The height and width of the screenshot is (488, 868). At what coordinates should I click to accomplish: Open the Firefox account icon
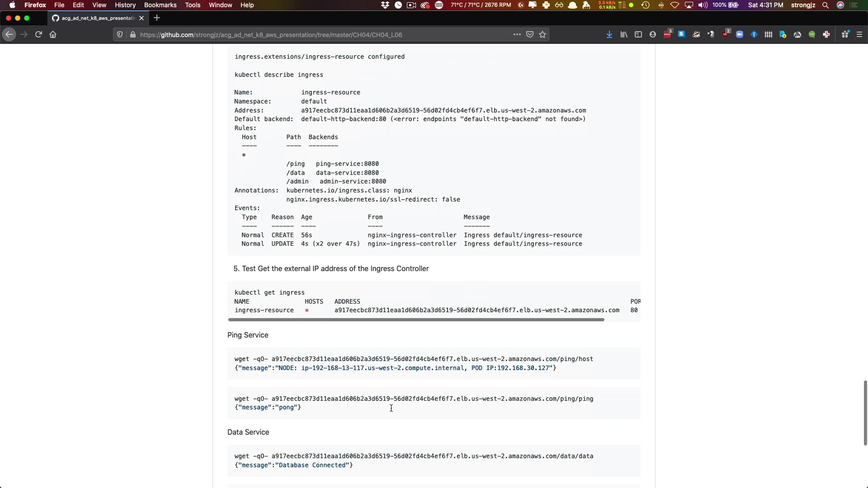point(653,35)
